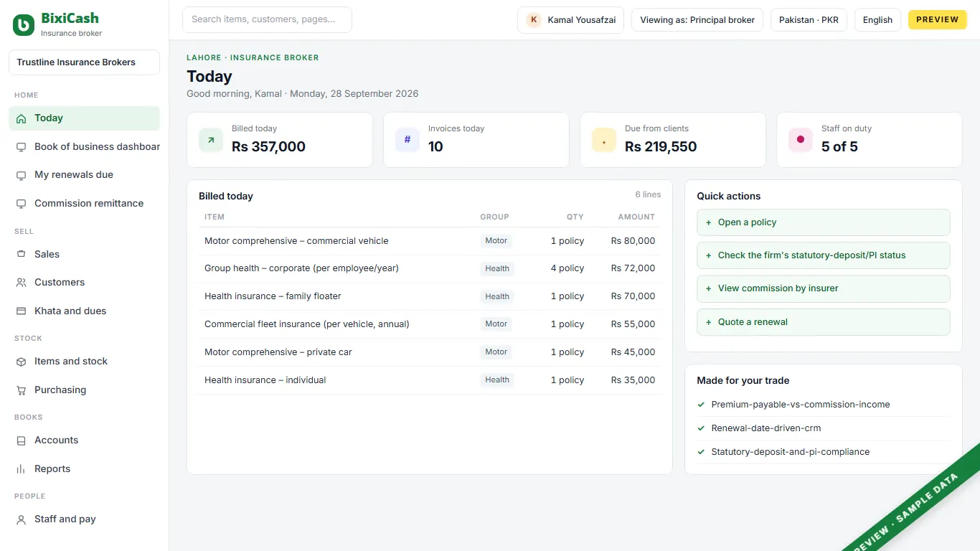Screen dimensions: 980x551
Task: Click Health insurance – family floater row
Action: coord(430,296)
